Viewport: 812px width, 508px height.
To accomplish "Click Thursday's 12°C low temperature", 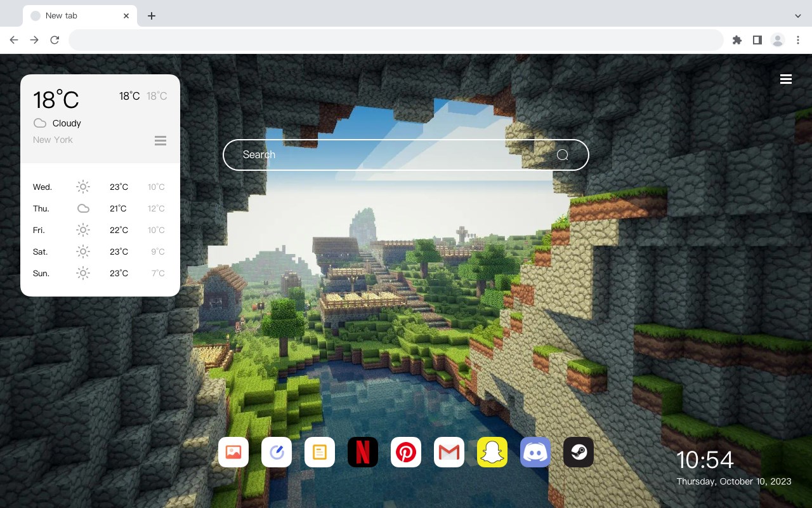I will (x=156, y=208).
